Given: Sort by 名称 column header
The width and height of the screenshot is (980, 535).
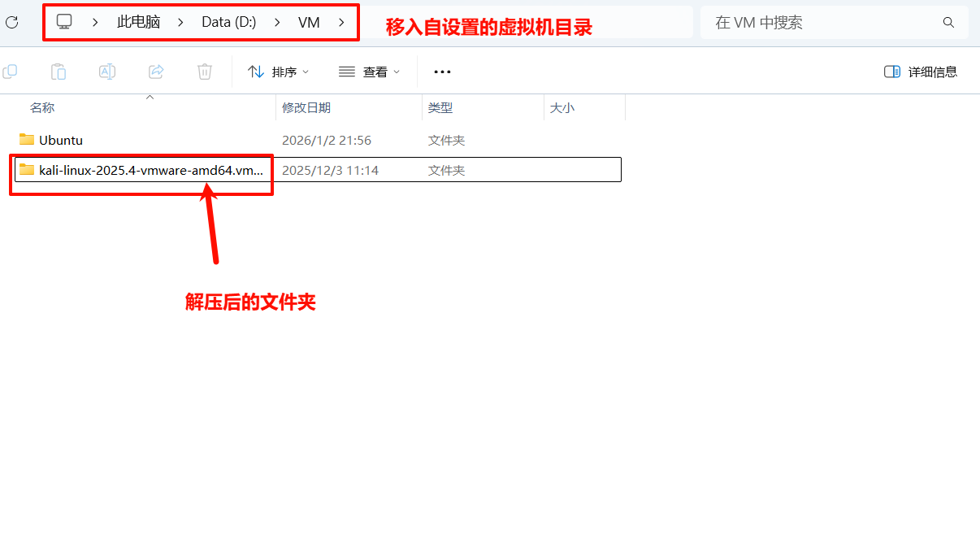Looking at the screenshot, I should (x=42, y=107).
